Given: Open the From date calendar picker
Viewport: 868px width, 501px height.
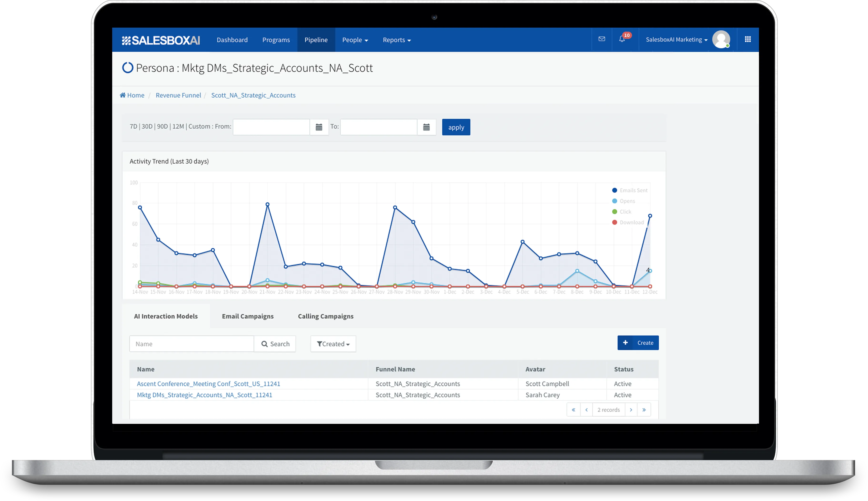Looking at the screenshot, I should (x=319, y=127).
